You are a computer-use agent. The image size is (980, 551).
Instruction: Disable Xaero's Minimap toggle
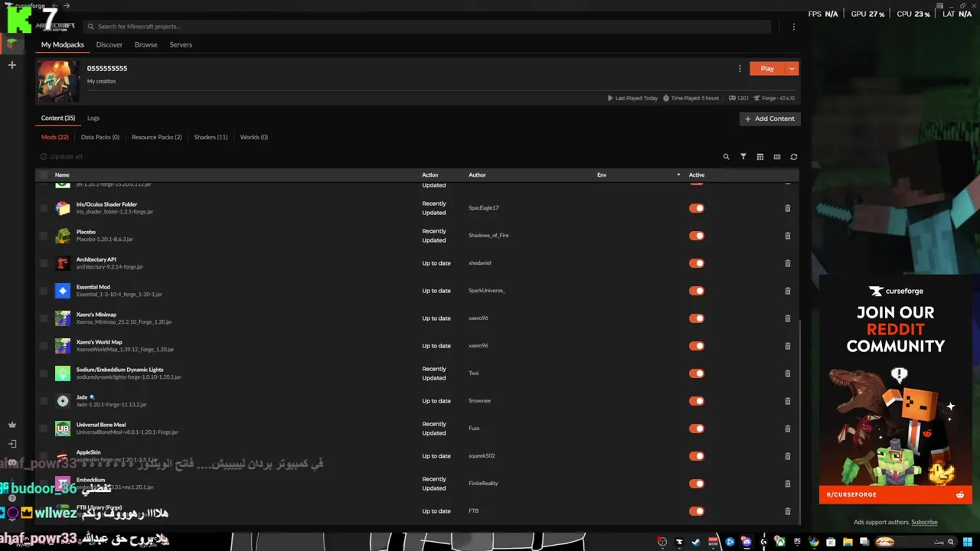696,318
